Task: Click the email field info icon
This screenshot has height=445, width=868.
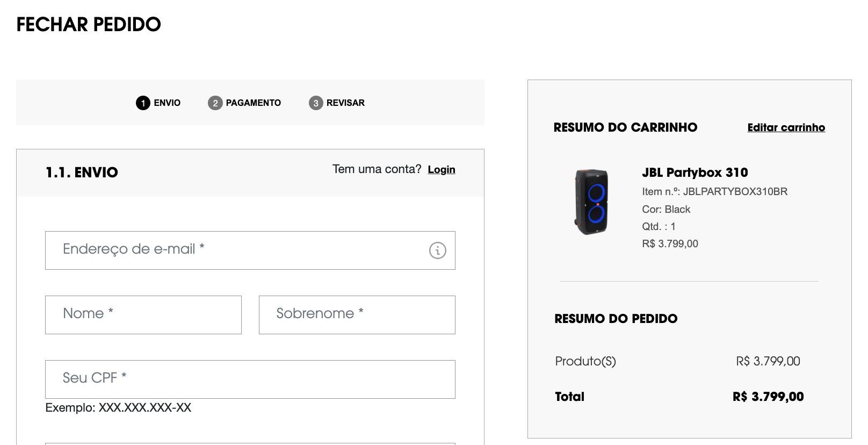Action: point(437,250)
